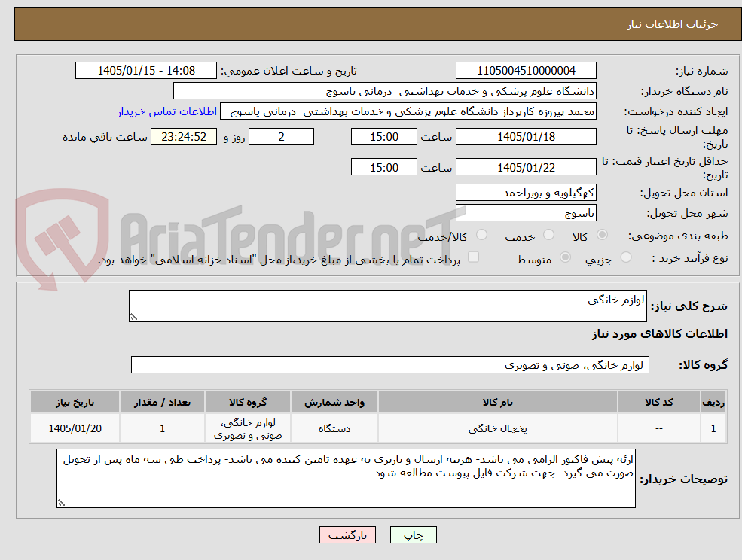Select the کالا radio button
This screenshot has height=560, width=742.
tap(603, 235)
